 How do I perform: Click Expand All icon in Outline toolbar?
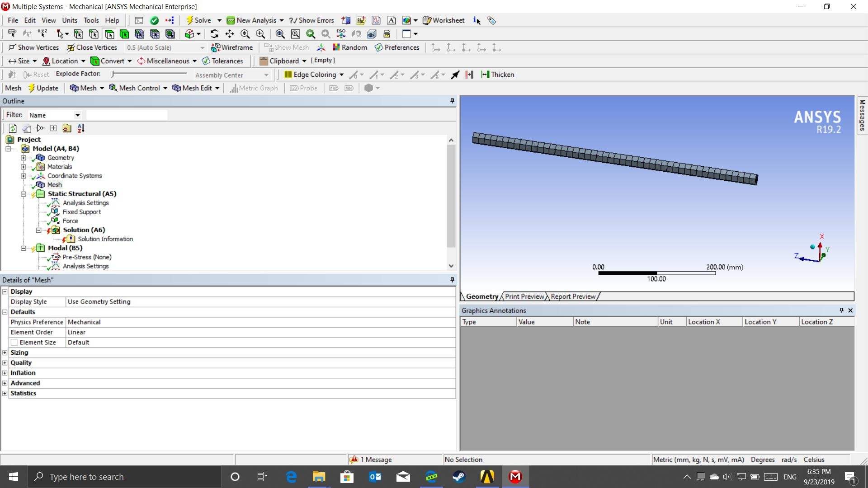coord(53,128)
